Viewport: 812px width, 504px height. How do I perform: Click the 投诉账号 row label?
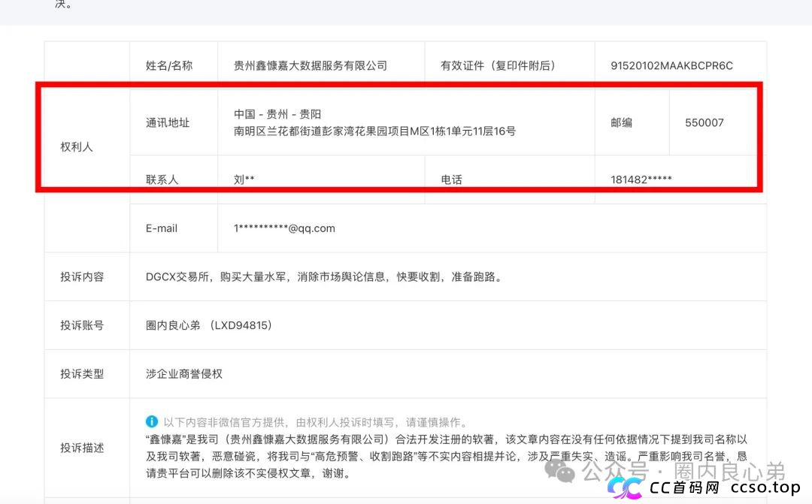click(x=82, y=325)
